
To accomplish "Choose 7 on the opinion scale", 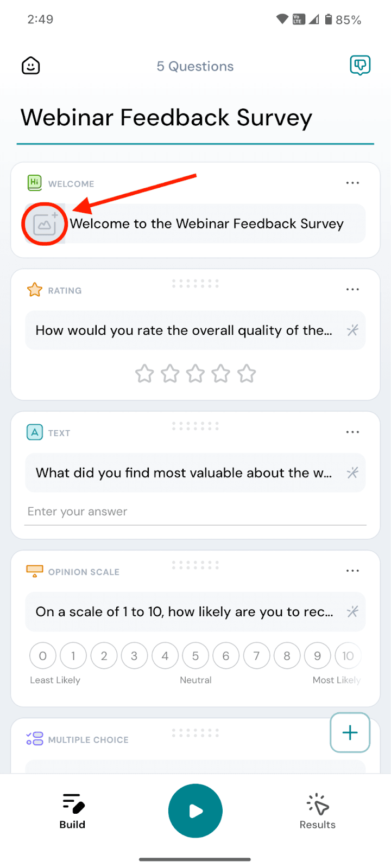I will coord(256,656).
